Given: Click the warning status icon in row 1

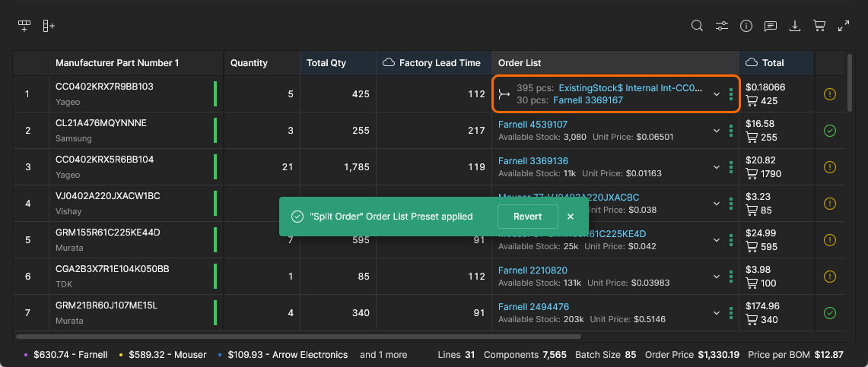Looking at the screenshot, I should (830, 94).
